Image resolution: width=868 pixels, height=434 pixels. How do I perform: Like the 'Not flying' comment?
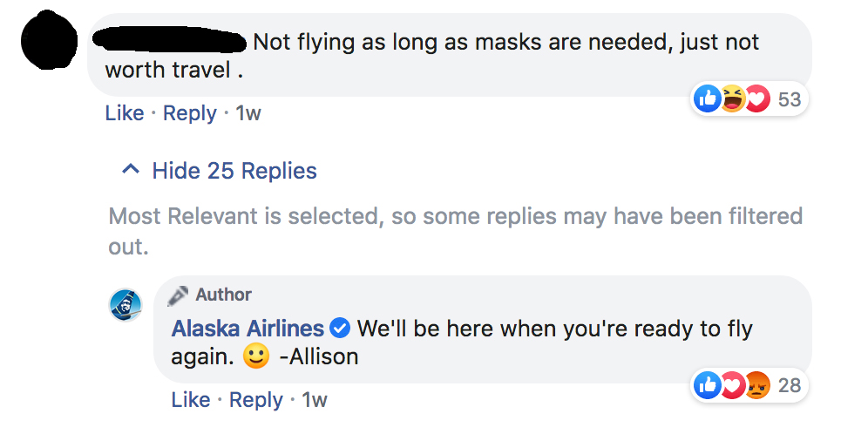124,113
